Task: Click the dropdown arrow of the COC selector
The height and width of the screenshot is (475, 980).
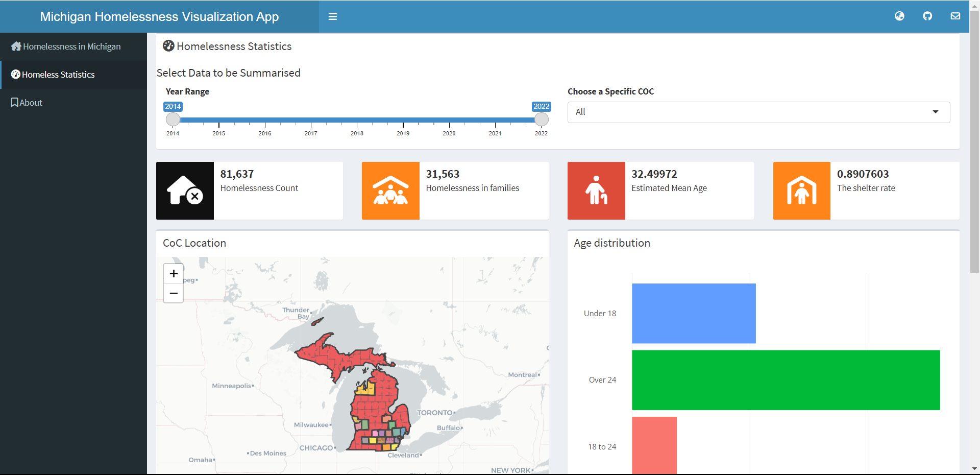Action: coord(936,112)
